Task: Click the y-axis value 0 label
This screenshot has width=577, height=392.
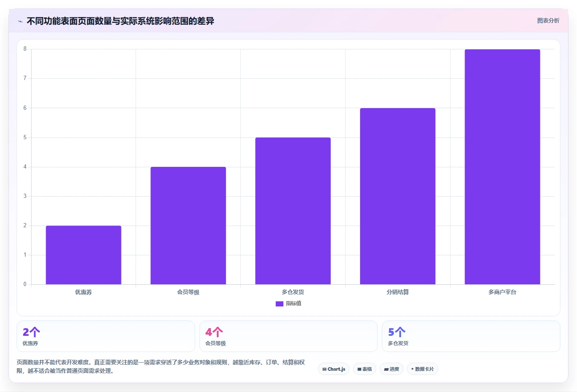Action: 25,284
